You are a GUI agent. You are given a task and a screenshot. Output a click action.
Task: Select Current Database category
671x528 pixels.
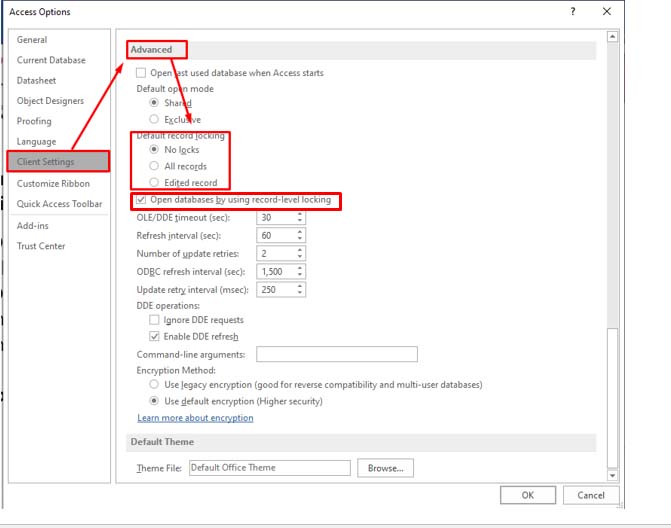(x=51, y=60)
